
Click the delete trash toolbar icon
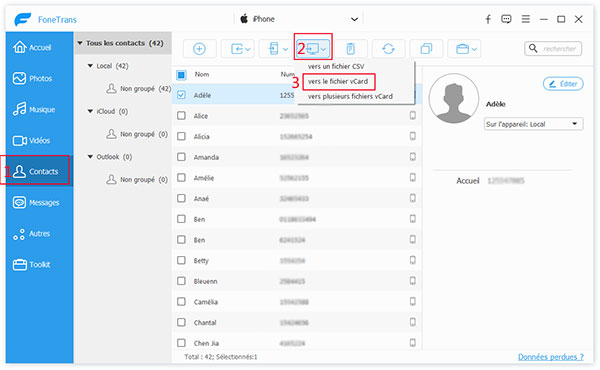point(351,49)
